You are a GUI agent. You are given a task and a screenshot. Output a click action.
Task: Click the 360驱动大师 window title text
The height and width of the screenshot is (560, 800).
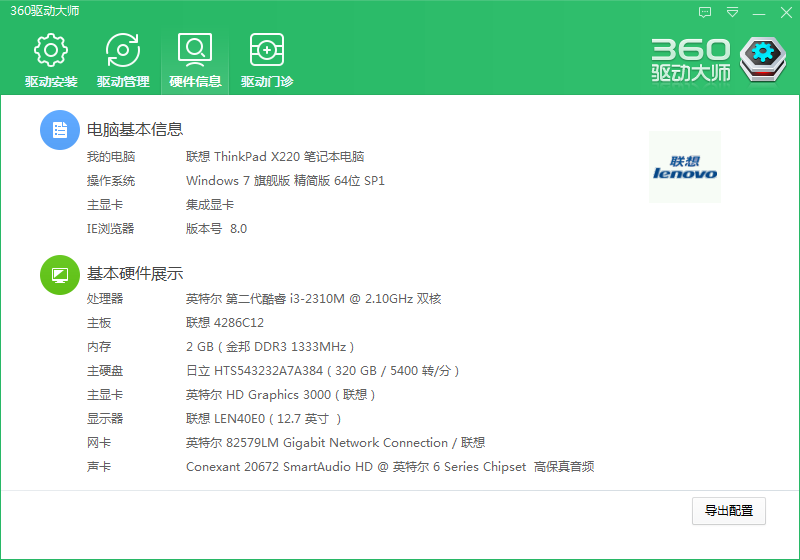[x=45, y=11]
